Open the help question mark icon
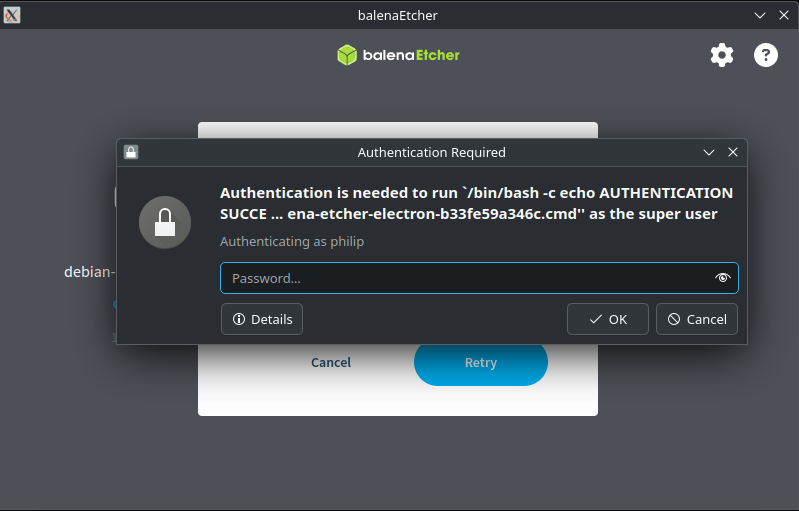 (x=765, y=55)
